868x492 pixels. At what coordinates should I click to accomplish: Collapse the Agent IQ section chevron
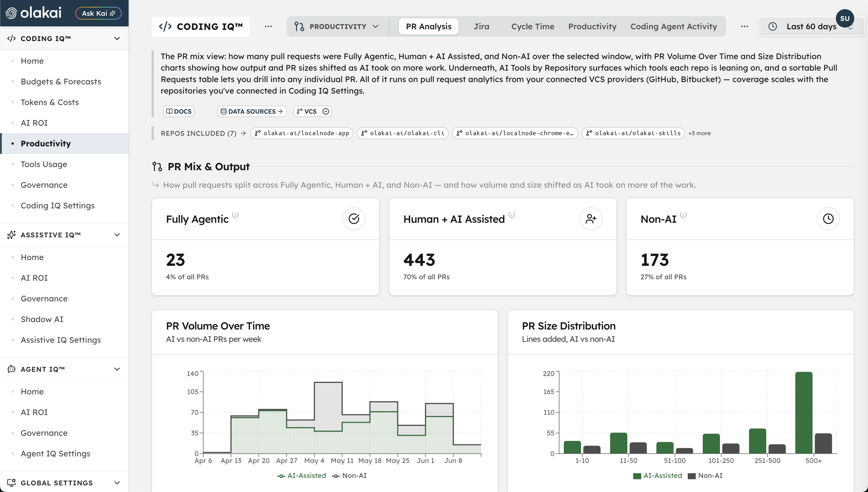(117, 369)
